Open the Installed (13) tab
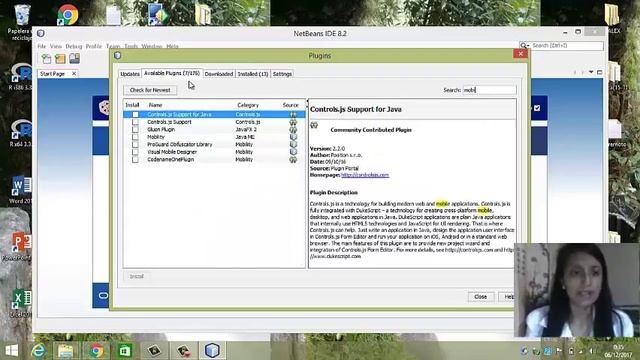The image size is (640, 360). (253, 74)
